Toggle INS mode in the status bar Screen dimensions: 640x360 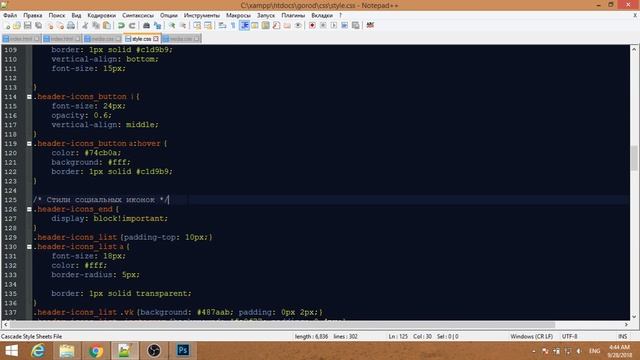622,336
